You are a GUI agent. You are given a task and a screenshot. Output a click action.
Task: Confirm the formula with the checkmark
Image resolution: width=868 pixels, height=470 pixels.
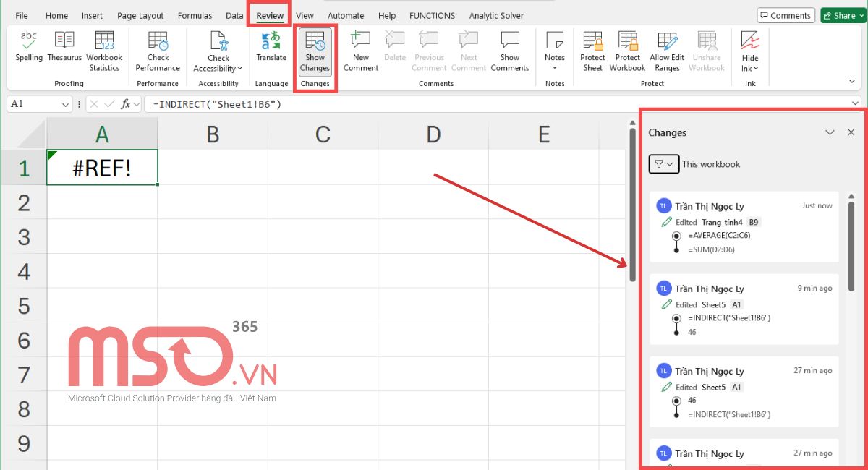(109, 104)
